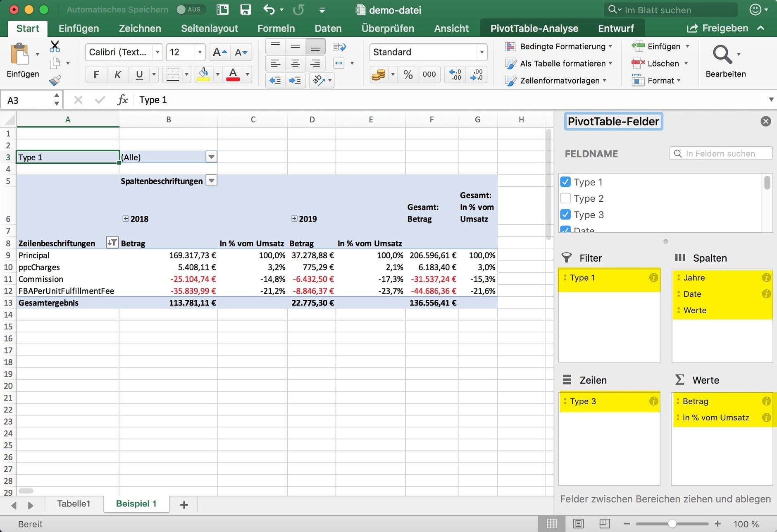
Task: Switch to normal view in status bar
Action: (552, 524)
